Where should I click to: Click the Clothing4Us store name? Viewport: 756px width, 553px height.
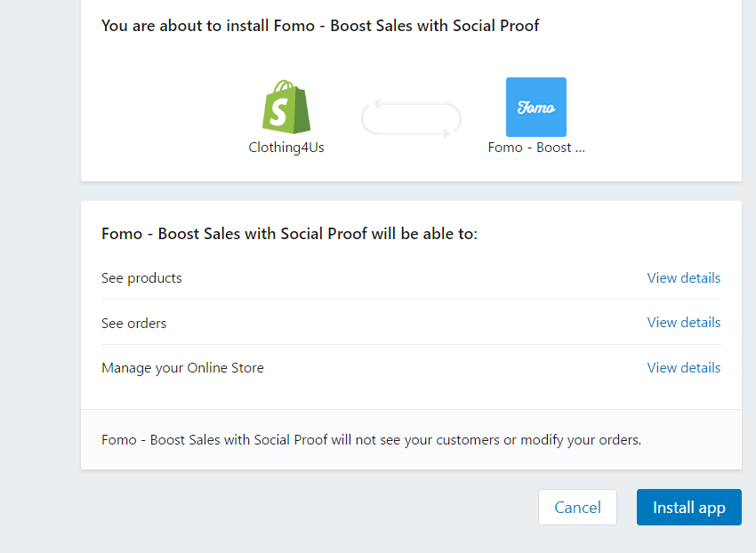(286, 147)
